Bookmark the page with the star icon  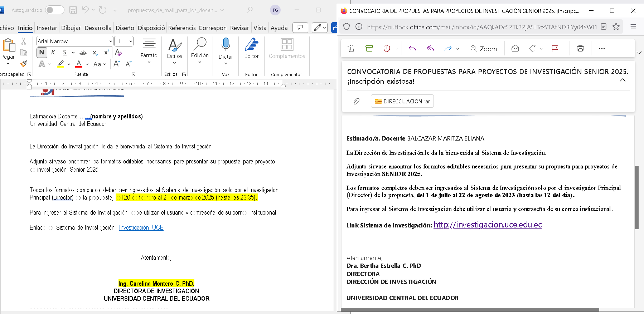point(616,26)
